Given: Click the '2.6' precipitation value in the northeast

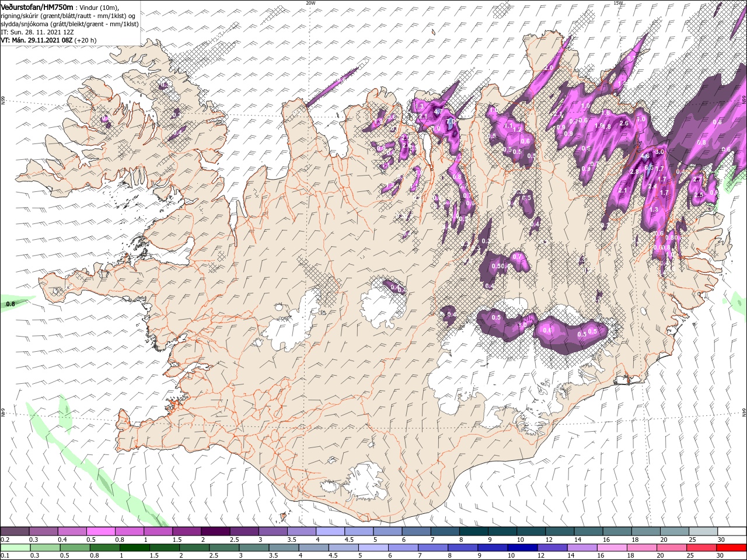Looking at the screenshot, I should point(624,123).
